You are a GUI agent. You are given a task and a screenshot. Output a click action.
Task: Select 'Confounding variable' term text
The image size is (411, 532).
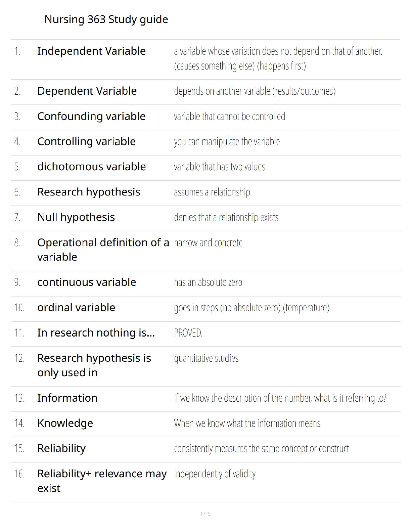pyautogui.click(x=91, y=116)
